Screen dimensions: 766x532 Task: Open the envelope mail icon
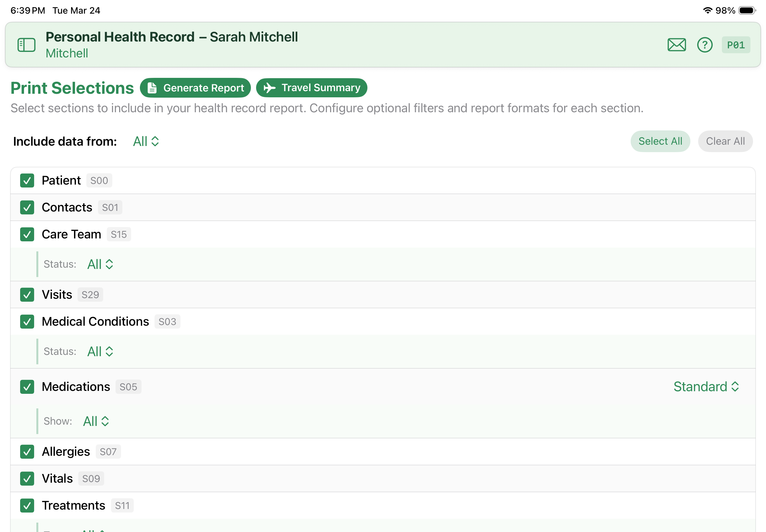(x=676, y=45)
